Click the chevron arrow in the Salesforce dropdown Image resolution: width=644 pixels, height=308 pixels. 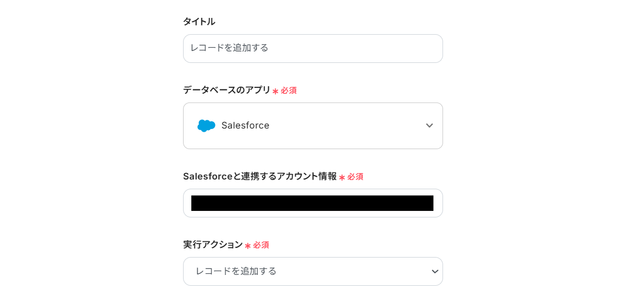pos(430,126)
